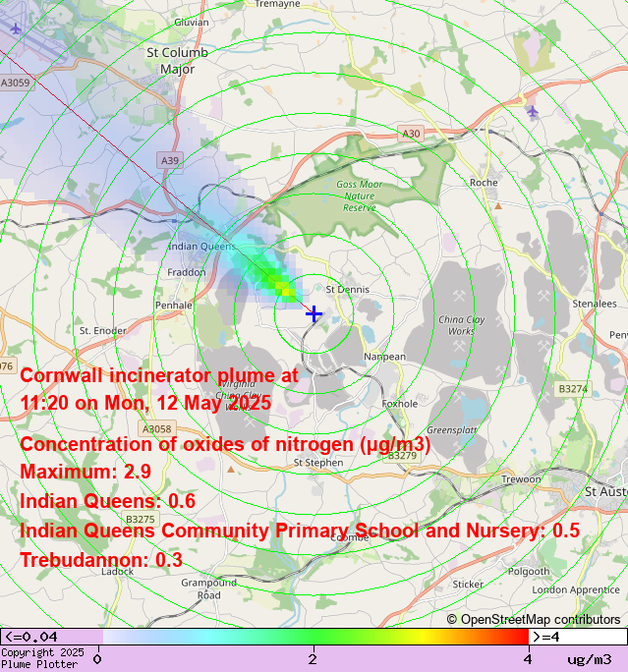This screenshot has height=672, width=628.
Task: Open the OpenStreetMap contributors attribution
Action: pyautogui.click(x=534, y=619)
